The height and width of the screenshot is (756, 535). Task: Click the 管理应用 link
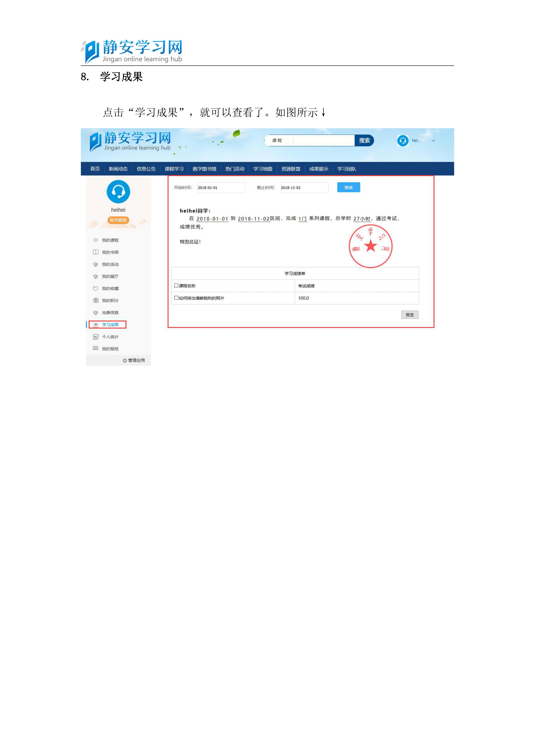[136, 361]
